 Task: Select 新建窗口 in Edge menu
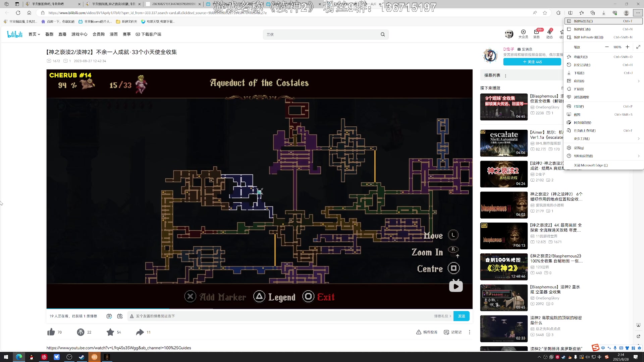pos(604,29)
